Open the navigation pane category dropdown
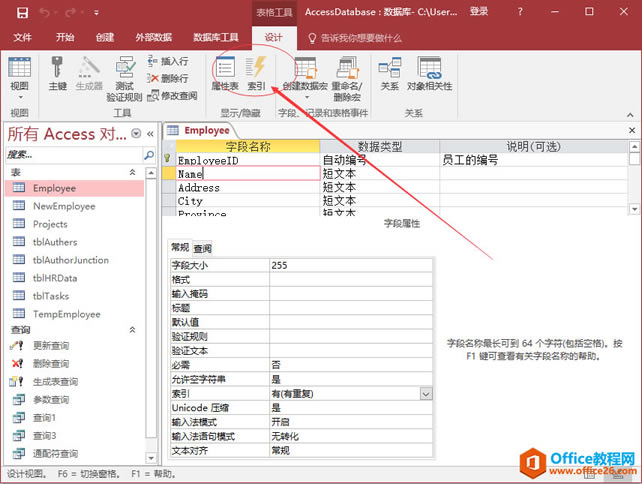This screenshot has height=484, width=642. pyautogui.click(x=136, y=133)
